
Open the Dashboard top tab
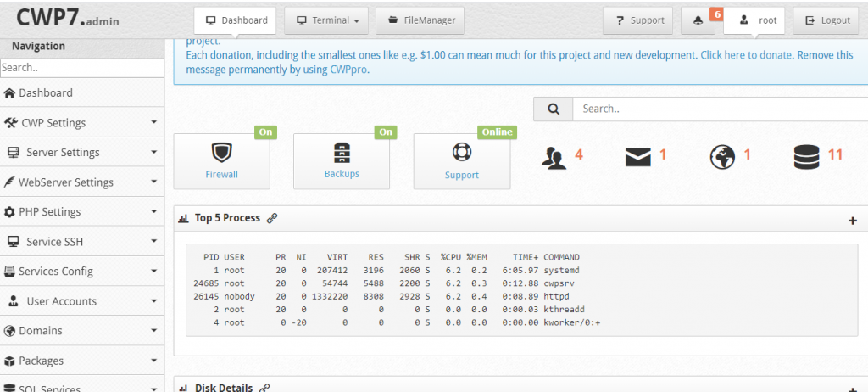(x=236, y=20)
